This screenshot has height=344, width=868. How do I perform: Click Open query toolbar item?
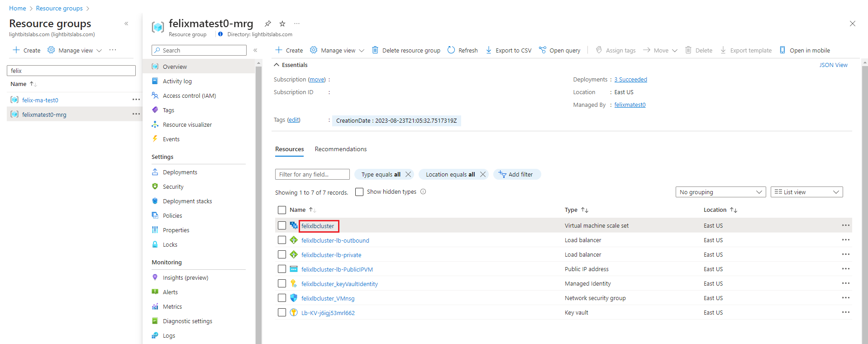click(x=560, y=50)
